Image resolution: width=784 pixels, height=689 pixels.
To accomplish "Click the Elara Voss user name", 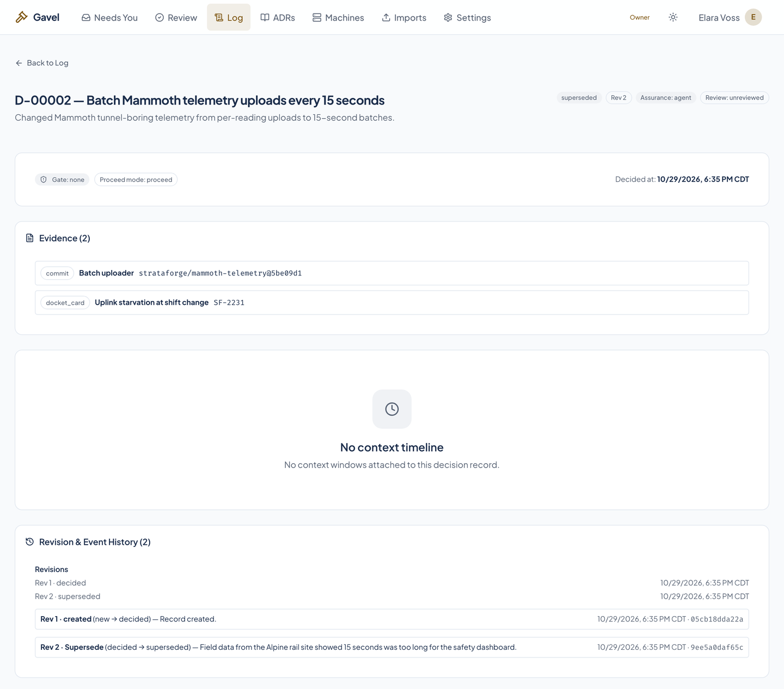I will 719,17.
